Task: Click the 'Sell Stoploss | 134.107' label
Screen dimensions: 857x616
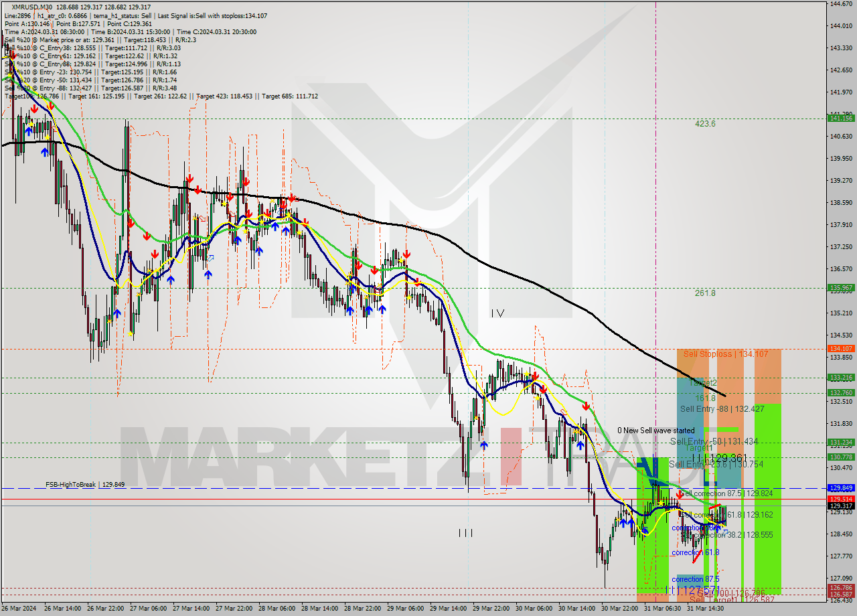Action: tap(726, 354)
